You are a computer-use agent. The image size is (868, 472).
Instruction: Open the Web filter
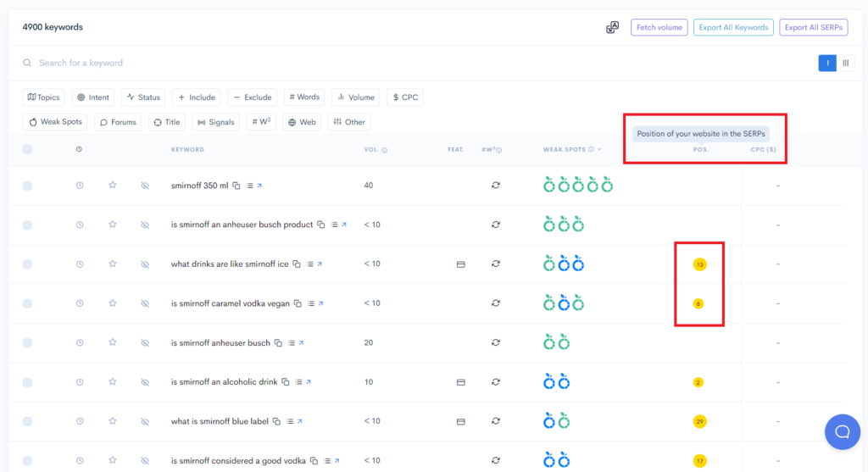coord(302,122)
